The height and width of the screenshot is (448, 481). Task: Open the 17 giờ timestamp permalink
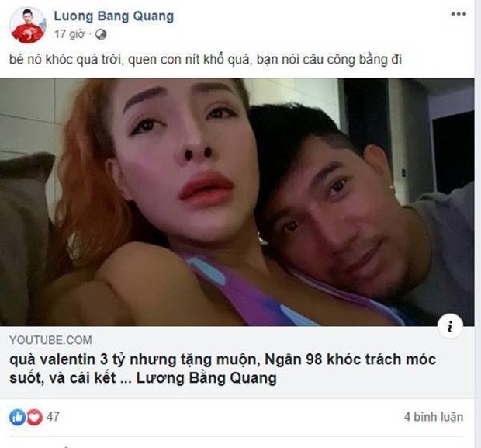pyautogui.click(x=69, y=34)
